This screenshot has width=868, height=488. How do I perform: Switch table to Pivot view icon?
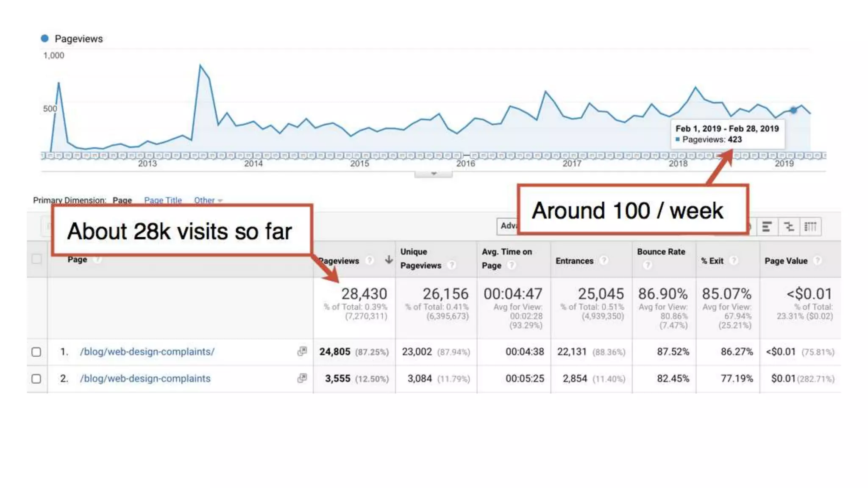click(810, 227)
